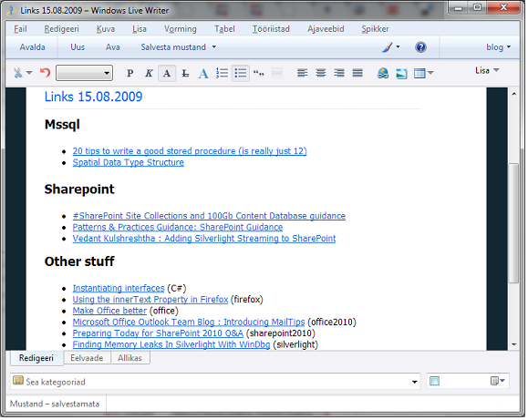528x420 pixels.
Task: Center align the text
Action: 321,73
